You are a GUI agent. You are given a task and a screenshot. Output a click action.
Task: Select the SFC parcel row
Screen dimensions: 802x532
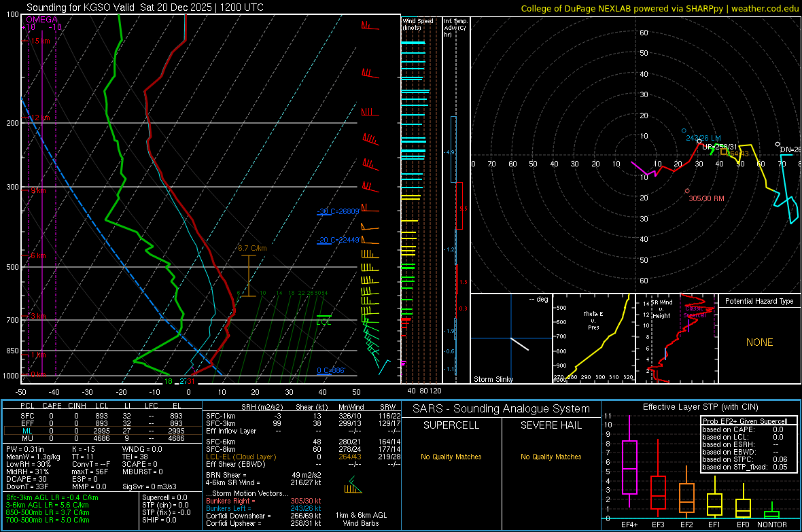pyautogui.click(x=103, y=416)
